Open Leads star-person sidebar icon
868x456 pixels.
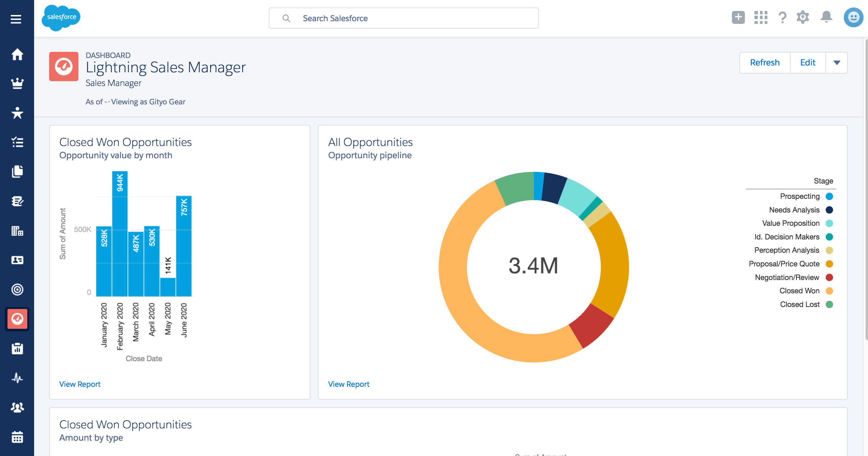click(x=17, y=113)
